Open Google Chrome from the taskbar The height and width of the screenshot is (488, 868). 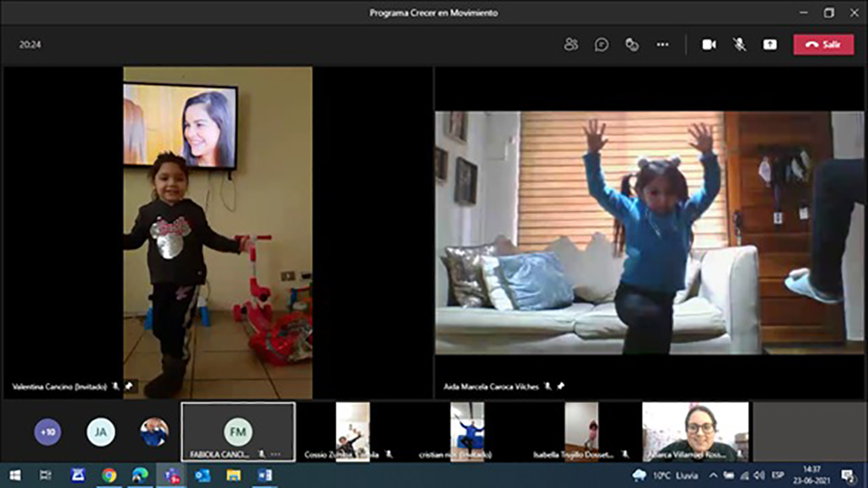click(108, 475)
